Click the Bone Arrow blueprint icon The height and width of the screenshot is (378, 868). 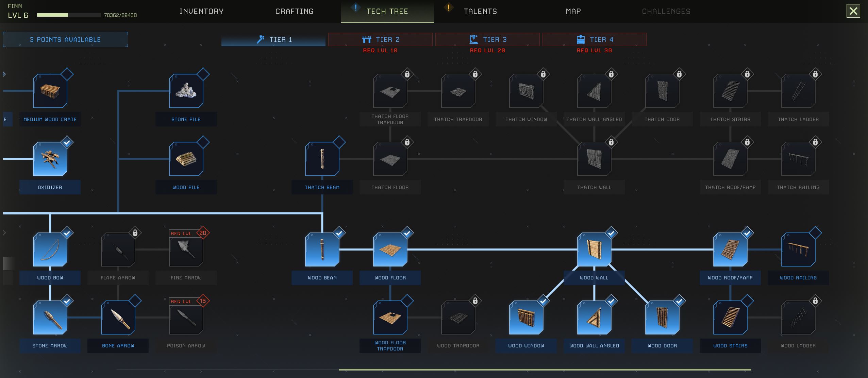tap(118, 317)
